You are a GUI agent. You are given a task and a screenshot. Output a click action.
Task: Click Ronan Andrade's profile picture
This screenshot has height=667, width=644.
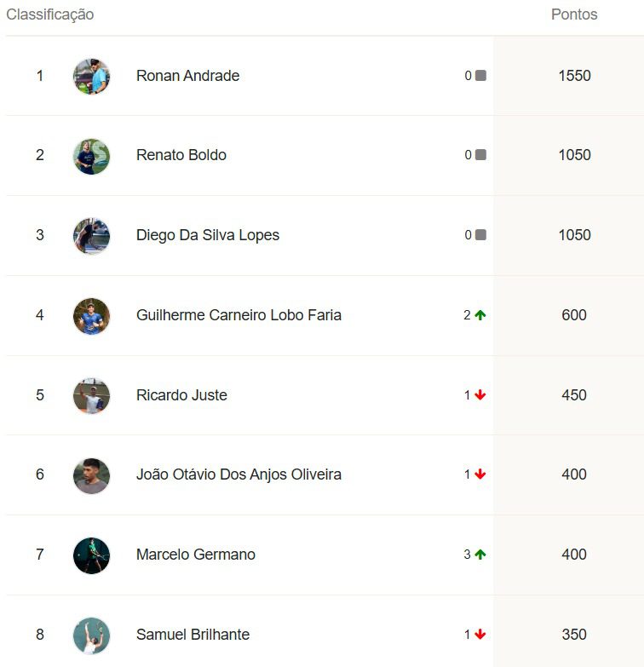coord(91,77)
